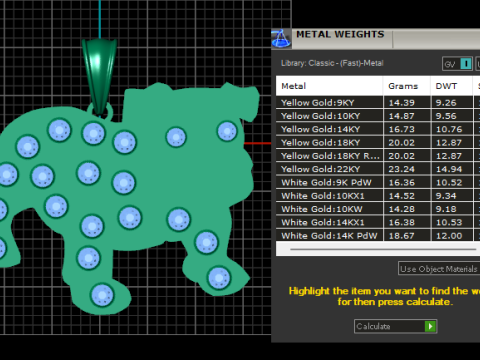Select the Yellow Gold:9KY row
This screenshot has width=480, height=360.
pos(378,103)
